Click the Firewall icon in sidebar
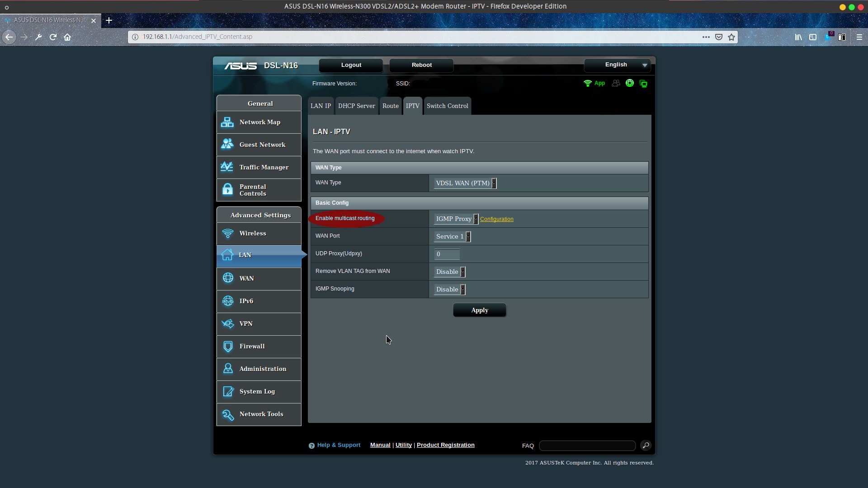868x488 pixels. click(228, 346)
